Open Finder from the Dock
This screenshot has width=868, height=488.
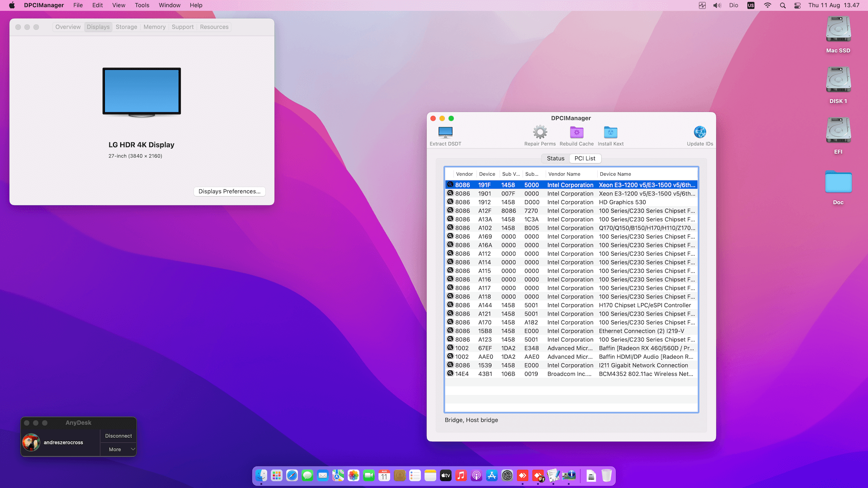pyautogui.click(x=261, y=475)
